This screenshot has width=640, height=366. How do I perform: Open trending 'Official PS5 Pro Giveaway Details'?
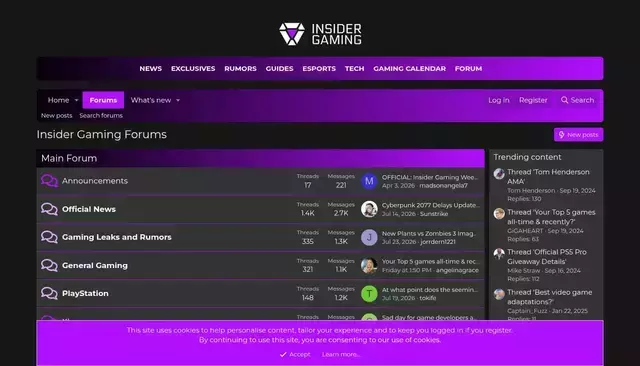547,257
